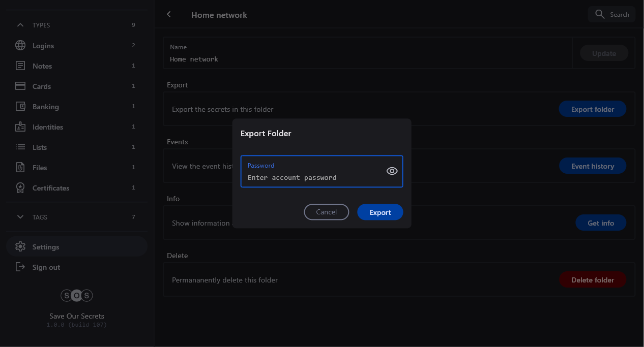The image size is (644, 347).
Task: Select Sign out in sidebar
Action: [46, 267]
